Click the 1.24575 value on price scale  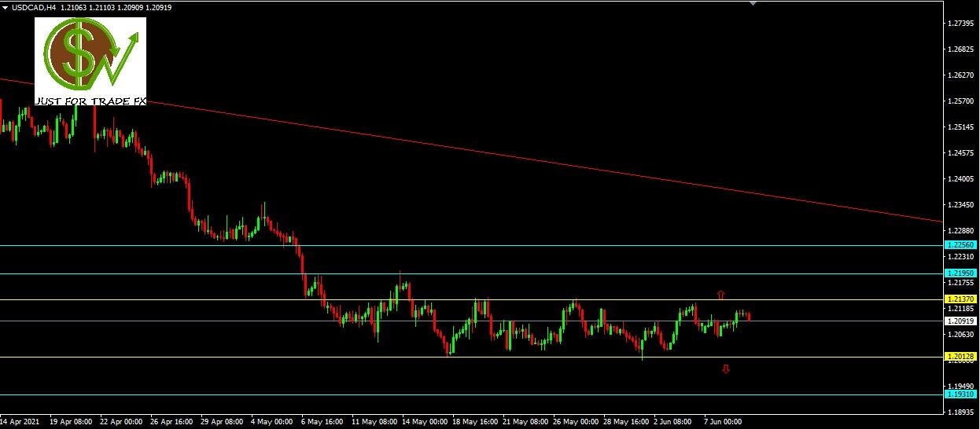click(961, 153)
